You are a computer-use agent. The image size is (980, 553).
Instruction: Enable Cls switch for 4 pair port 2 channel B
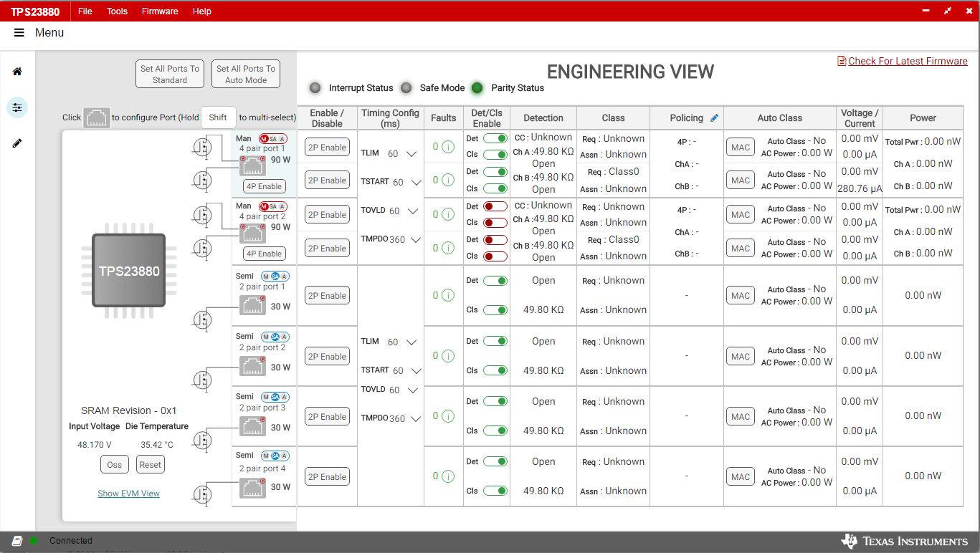point(495,256)
